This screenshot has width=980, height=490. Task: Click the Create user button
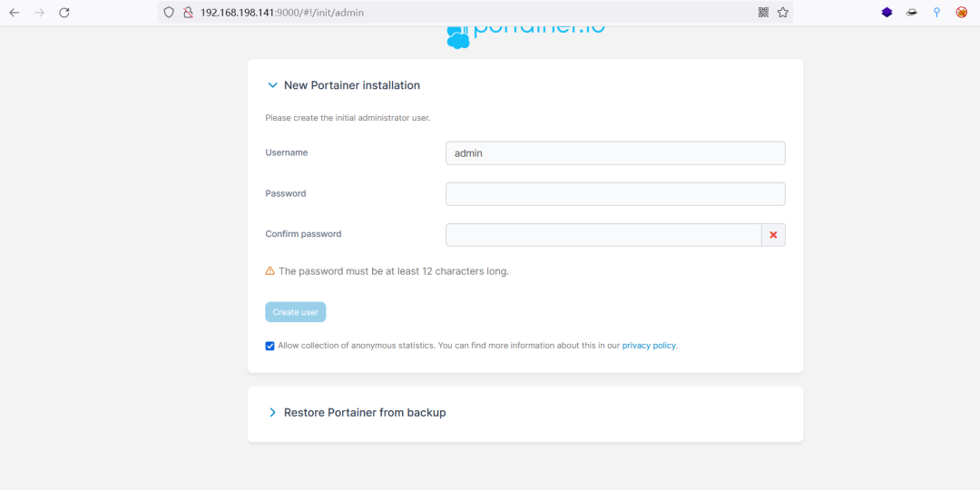[x=296, y=312]
